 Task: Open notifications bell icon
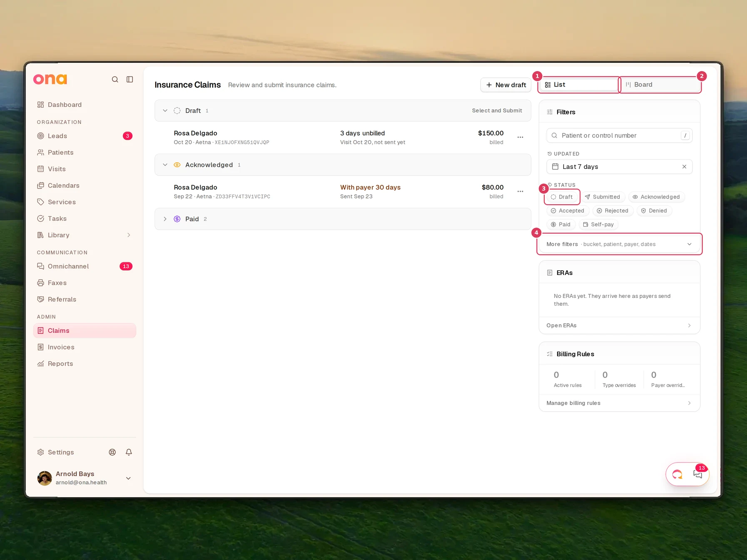[x=129, y=452]
